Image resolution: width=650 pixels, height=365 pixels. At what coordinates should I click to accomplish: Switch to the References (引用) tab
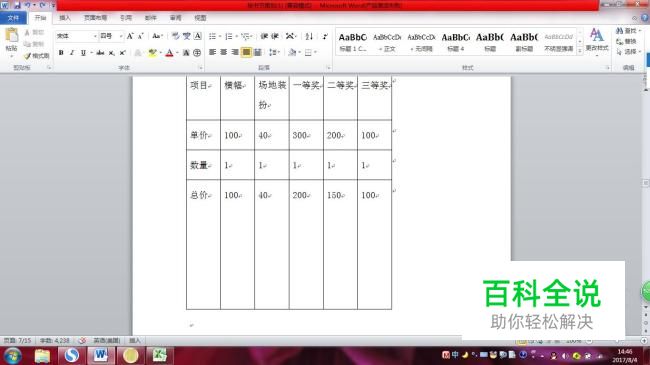(x=126, y=18)
